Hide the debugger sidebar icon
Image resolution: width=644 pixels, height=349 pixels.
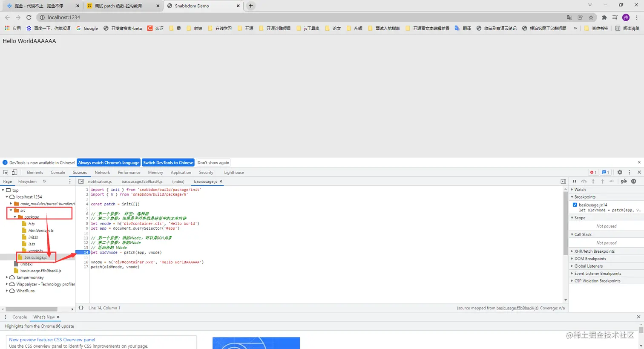(x=563, y=182)
